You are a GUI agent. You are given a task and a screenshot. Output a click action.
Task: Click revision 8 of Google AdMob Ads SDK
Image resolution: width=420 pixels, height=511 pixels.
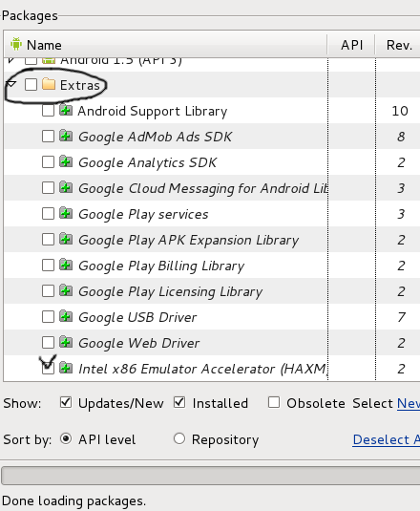pos(401,137)
